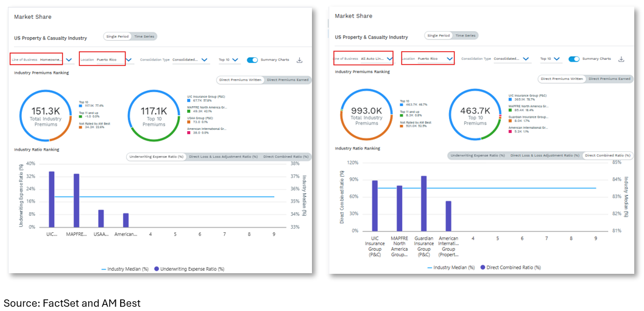This screenshot has width=644, height=311.
Task: Click the download icon in the left panel
Action: pyautogui.click(x=299, y=60)
